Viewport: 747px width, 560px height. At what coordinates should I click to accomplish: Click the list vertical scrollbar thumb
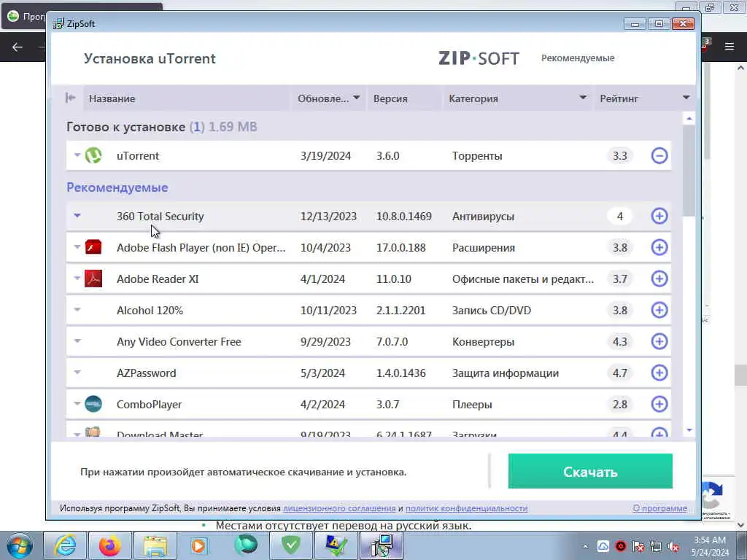click(689, 171)
